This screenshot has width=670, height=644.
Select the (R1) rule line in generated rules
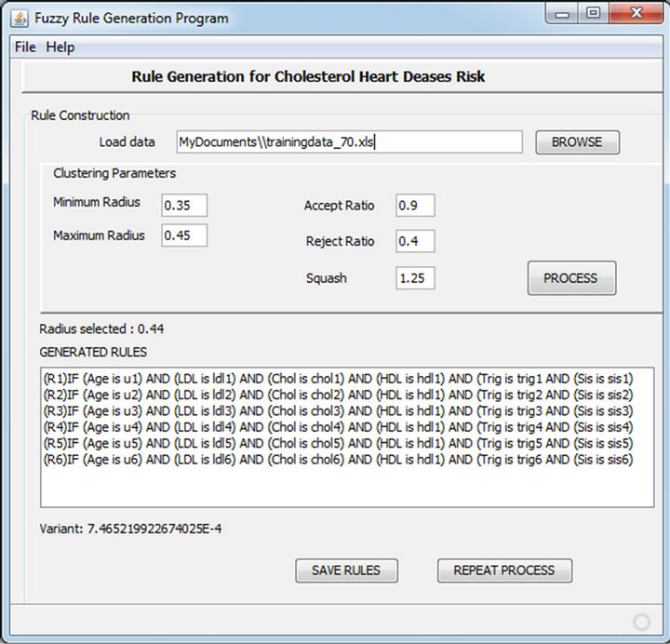[338, 379]
